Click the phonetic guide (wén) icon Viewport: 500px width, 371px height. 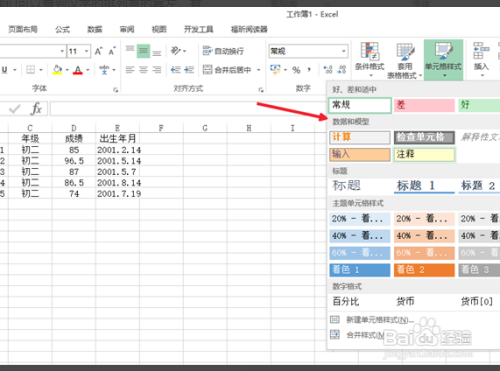click(x=104, y=70)
